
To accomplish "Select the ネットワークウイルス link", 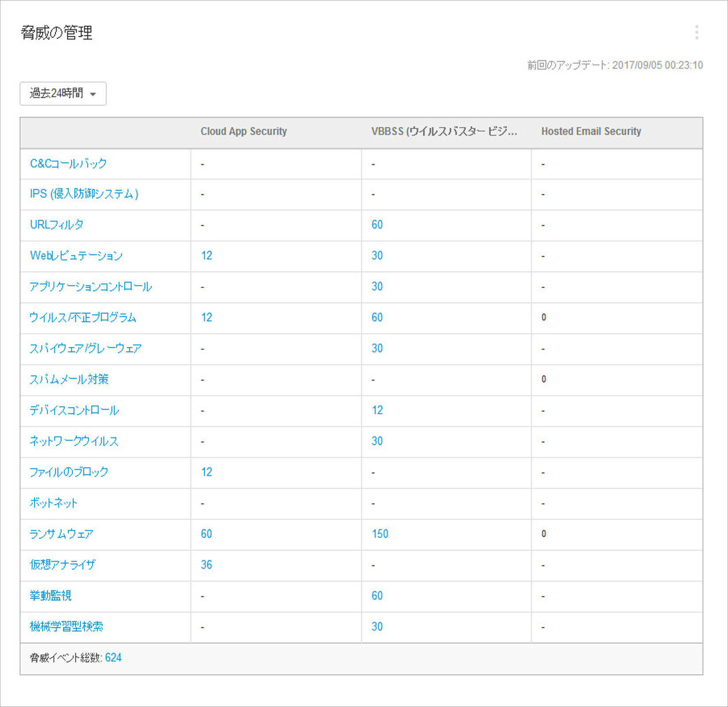I will coord(74,442).
